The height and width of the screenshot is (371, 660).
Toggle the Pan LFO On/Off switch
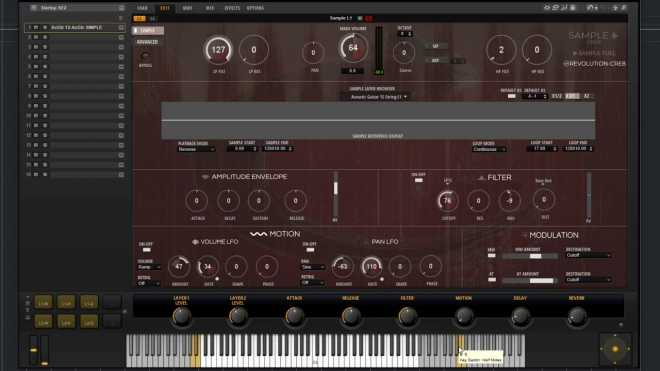tap(310, 250)
